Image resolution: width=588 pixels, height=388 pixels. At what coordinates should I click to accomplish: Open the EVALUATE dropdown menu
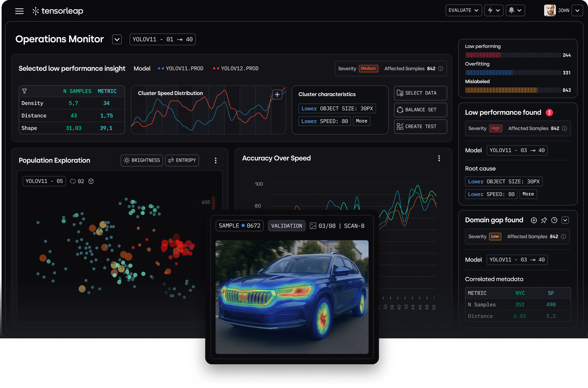tap(464, 10)
